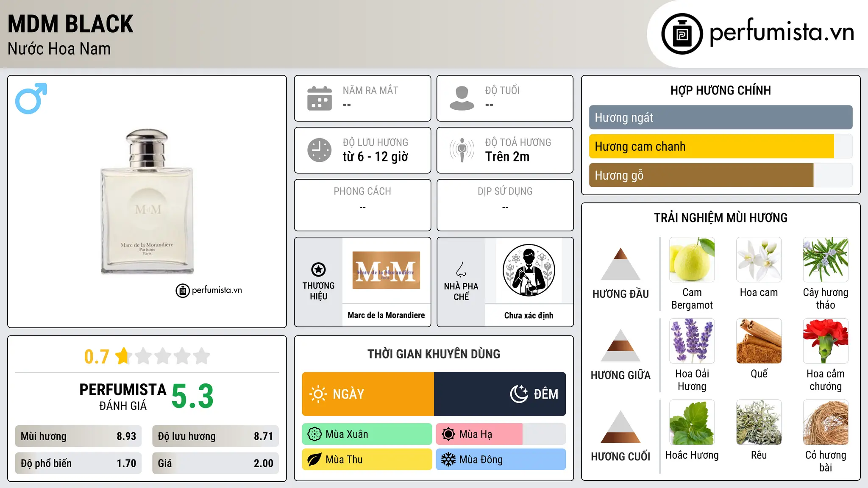This screenshot has height=488, width=868.
Task: Click the sun icon for Mùa Hạ
Action: 448,434
